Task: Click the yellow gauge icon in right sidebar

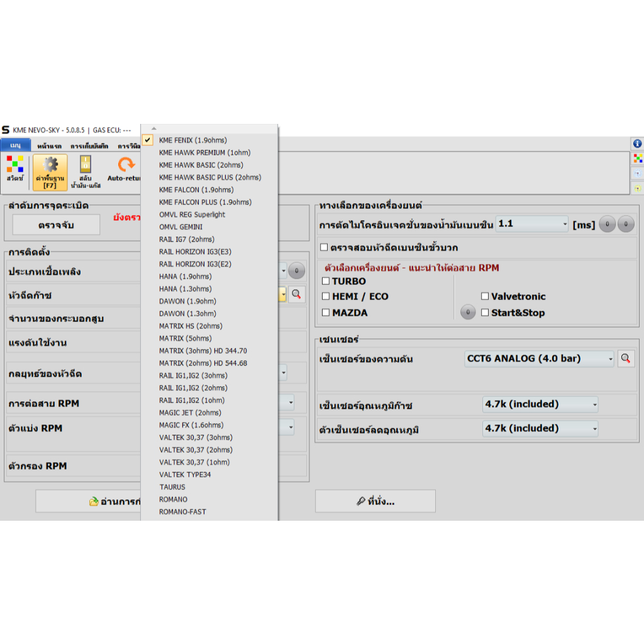Action: point(637,188)
